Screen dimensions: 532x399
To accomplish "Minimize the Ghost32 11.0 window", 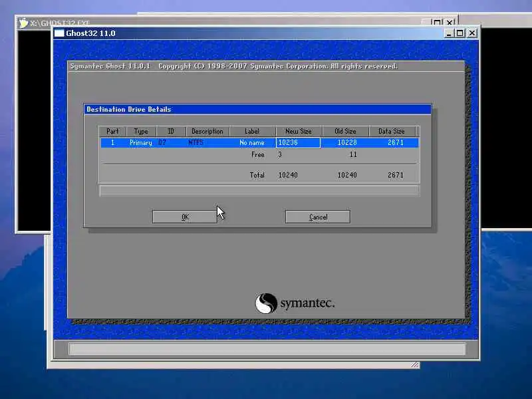I will click(x=448, y=33).
